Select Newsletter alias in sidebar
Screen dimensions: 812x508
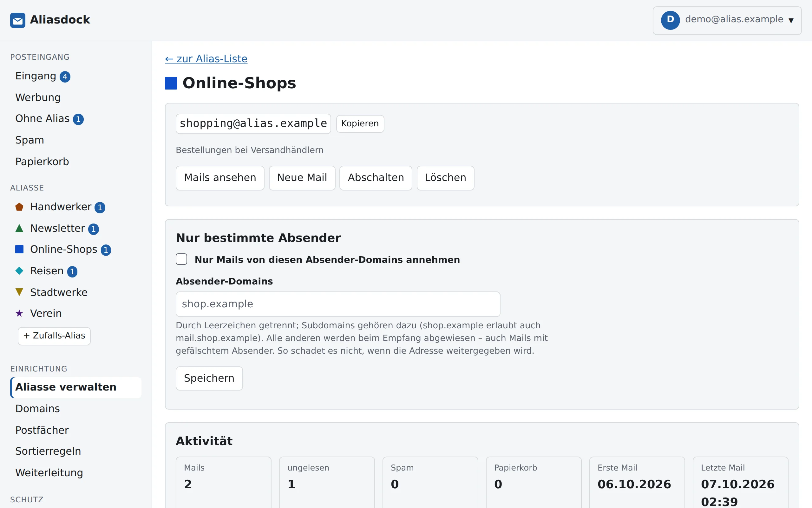click(x=76, y=229)
